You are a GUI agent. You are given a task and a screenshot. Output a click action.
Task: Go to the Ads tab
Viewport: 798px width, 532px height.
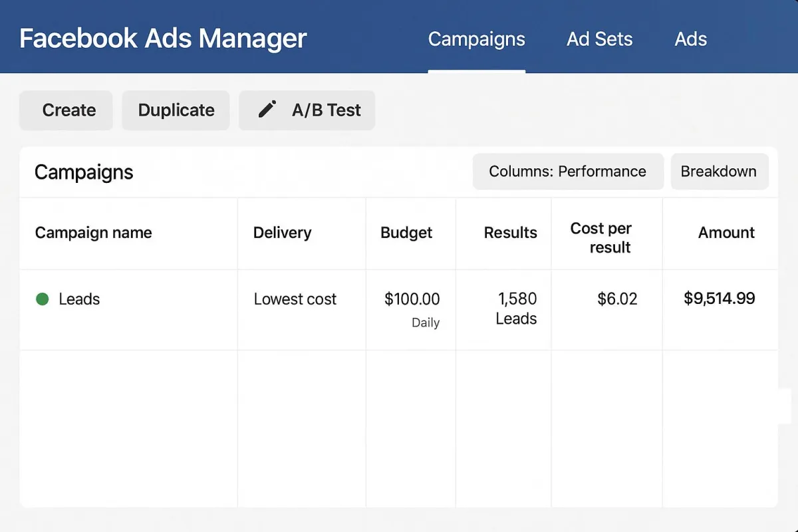[691, 39]
